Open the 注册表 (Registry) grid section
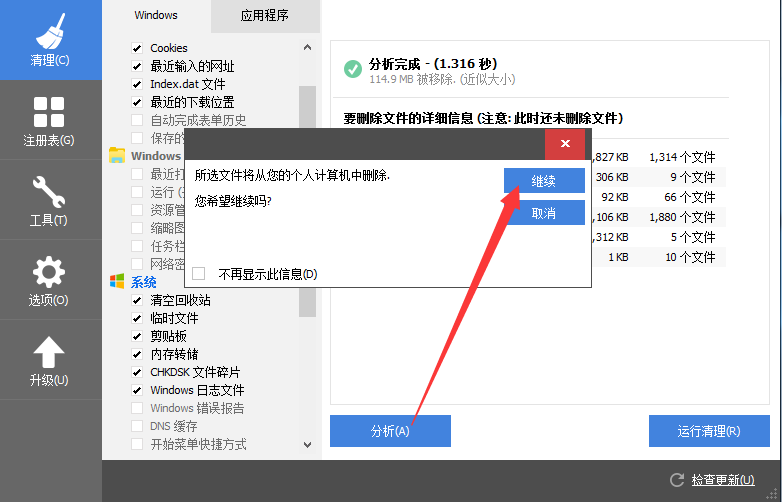 tap(50, 120)
